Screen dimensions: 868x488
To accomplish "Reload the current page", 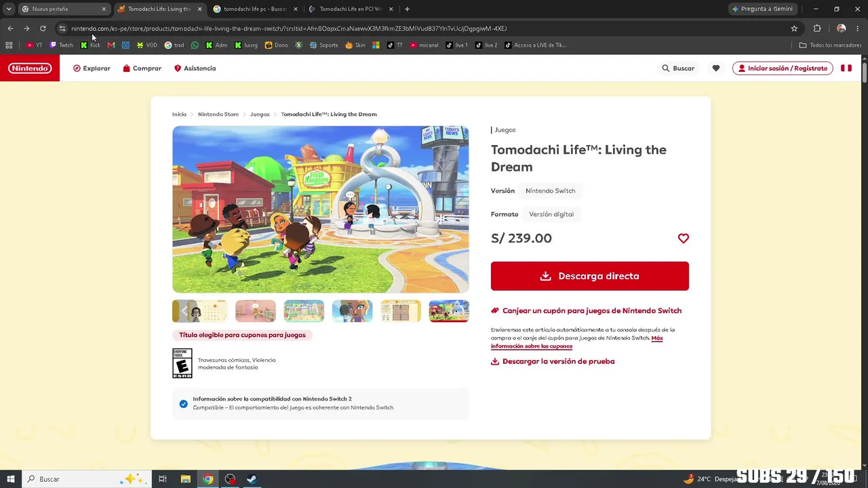I will pos(43,28).
